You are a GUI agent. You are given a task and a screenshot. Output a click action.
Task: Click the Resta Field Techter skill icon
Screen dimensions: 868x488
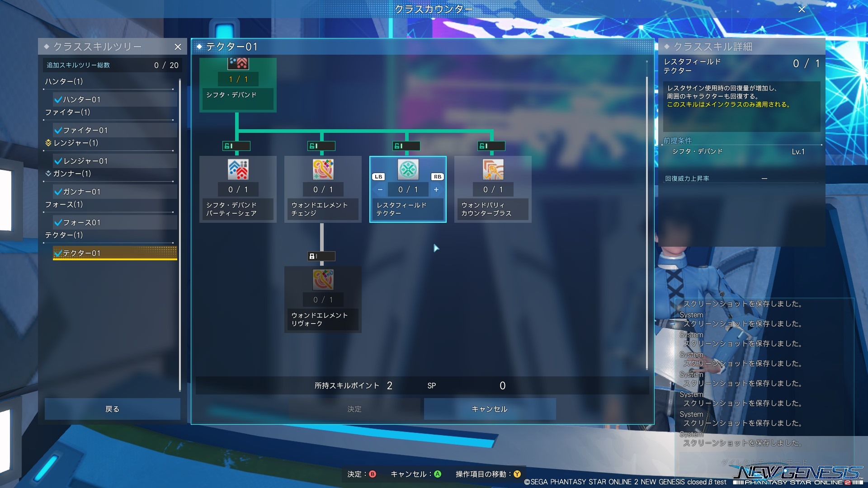(408, 169)
